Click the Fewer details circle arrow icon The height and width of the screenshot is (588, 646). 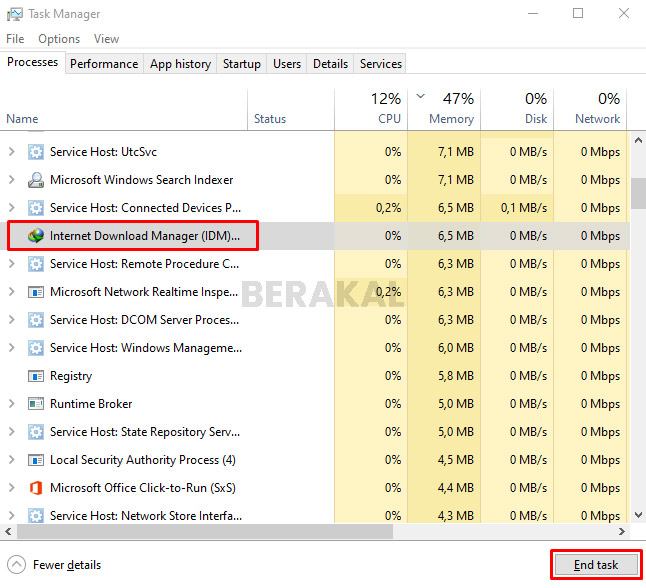(16, 565)
